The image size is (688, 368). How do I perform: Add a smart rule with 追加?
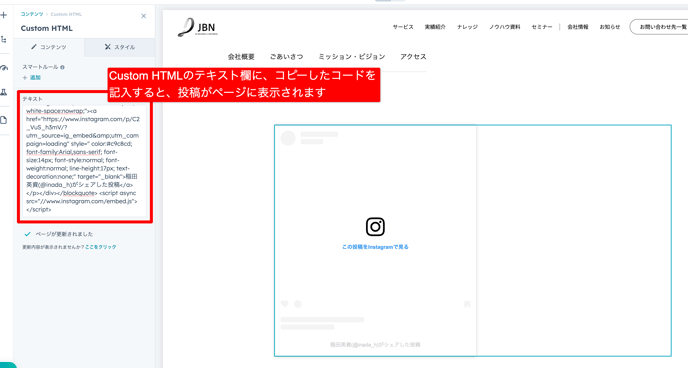pos(32,78)
